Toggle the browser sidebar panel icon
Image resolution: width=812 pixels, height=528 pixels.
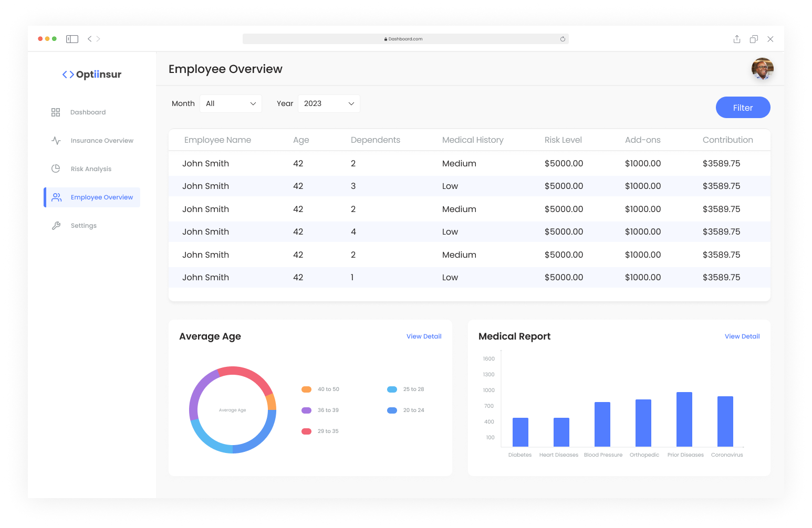pyautogui.click(x=72, y=39)
